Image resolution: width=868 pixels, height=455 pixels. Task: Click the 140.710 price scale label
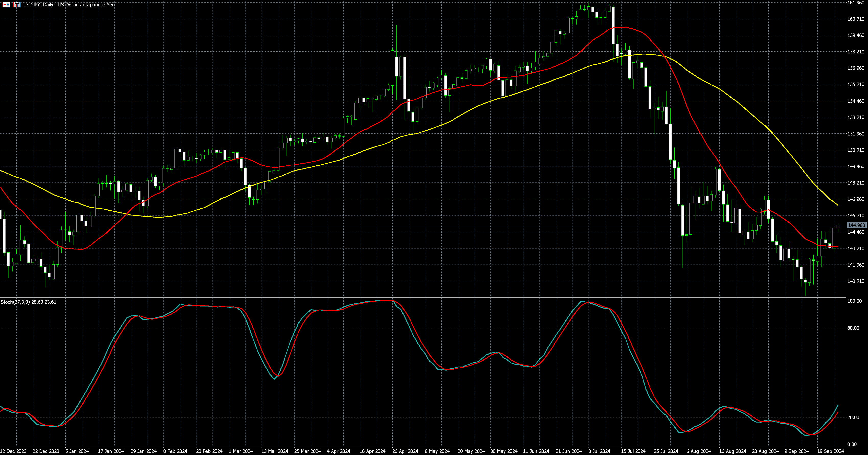pos(856,281)
